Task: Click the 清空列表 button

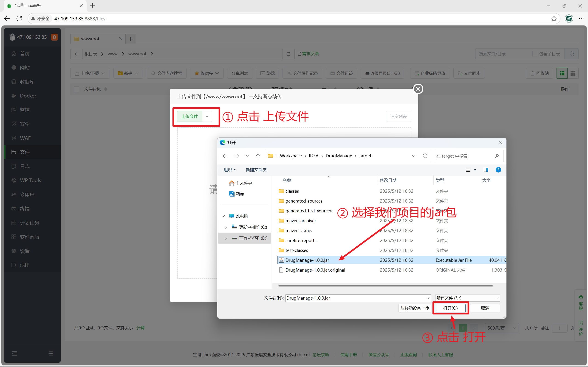Action: [399, 116]
